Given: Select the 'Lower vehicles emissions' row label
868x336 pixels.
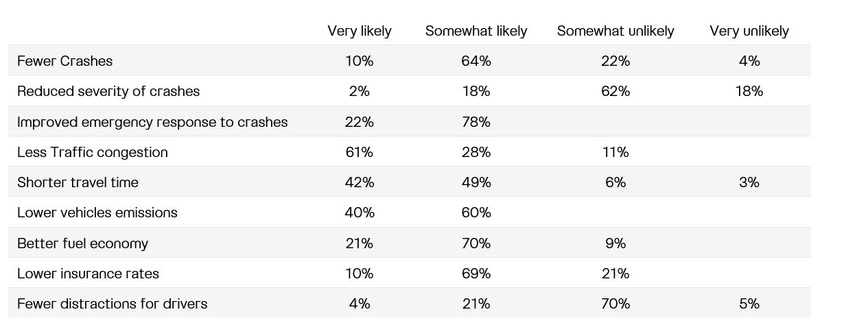Looking at the screenshot, I should [x=97, y=213].
